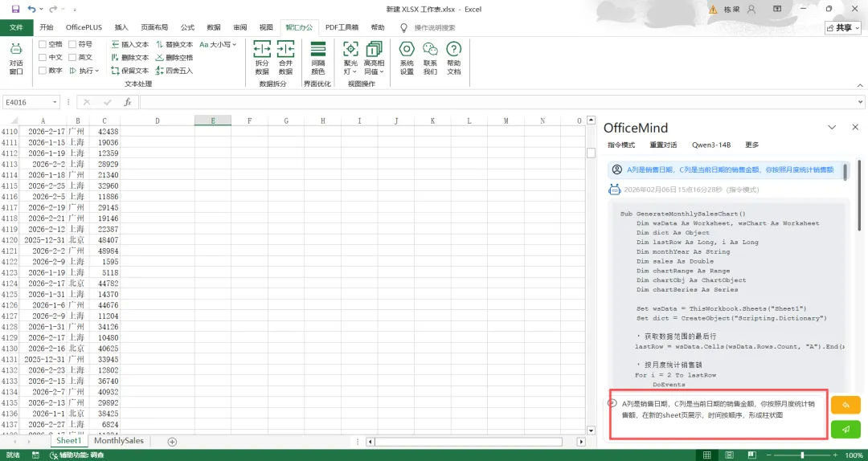Click the lightbulb tell-me search icon
Image resolution: width=868 pixels, height=461 pixels.
coord(404,27)
